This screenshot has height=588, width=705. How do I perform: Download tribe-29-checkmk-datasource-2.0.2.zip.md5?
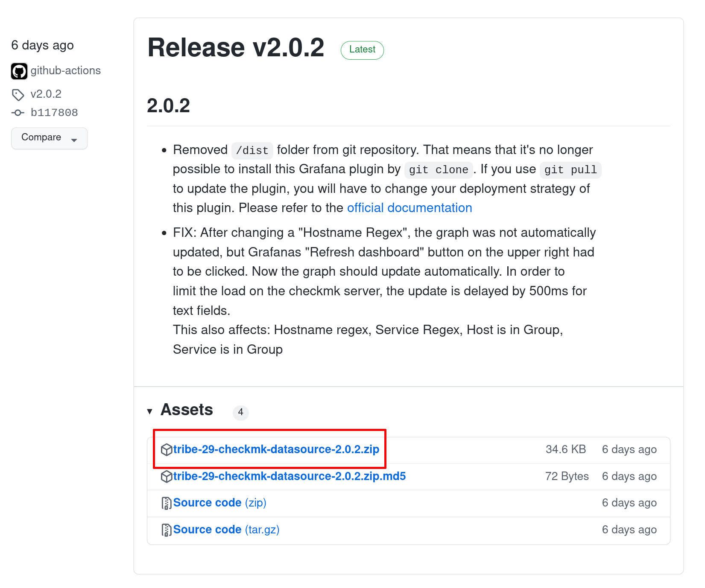(290, 476)
